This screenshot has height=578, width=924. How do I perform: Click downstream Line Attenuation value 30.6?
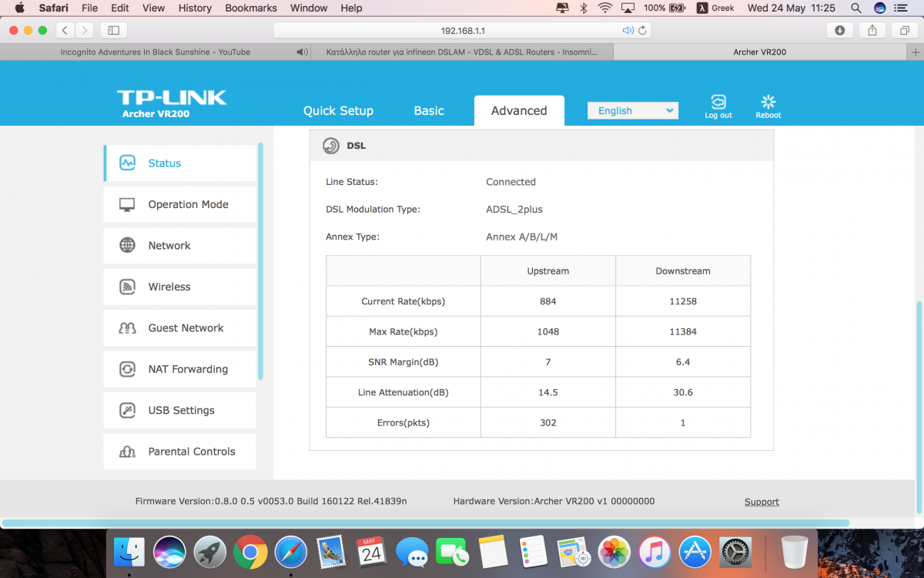(x=683, y=392)
